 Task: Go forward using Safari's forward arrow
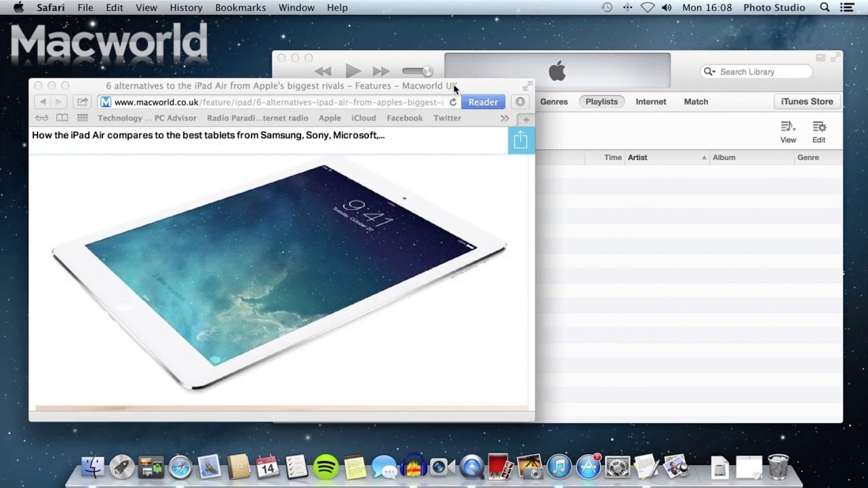[58, 102]
